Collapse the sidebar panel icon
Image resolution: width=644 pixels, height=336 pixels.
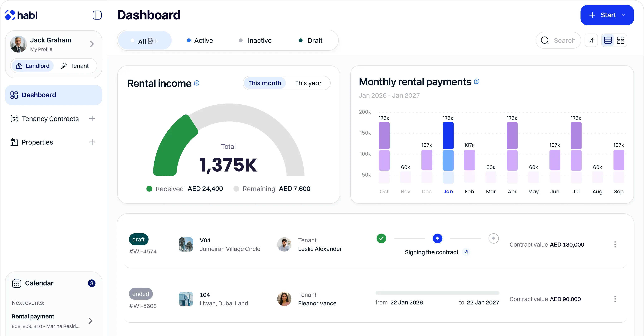(97, 15)
